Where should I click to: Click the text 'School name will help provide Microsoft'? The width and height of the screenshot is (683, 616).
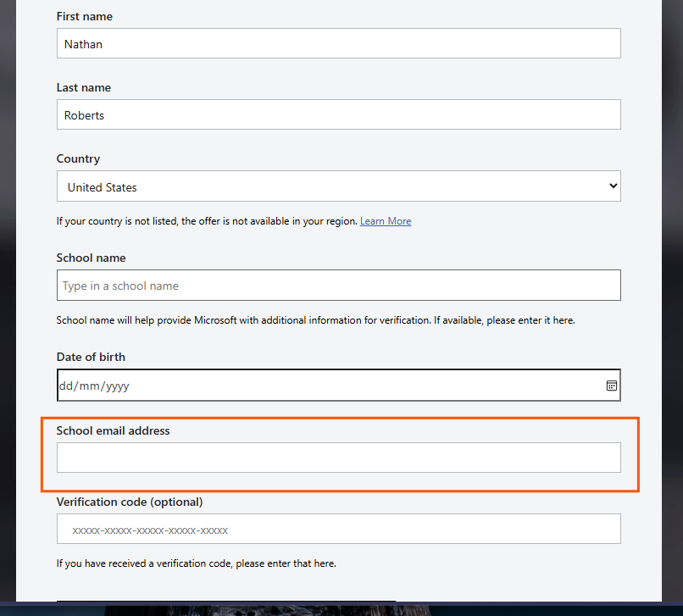point(147,320)
